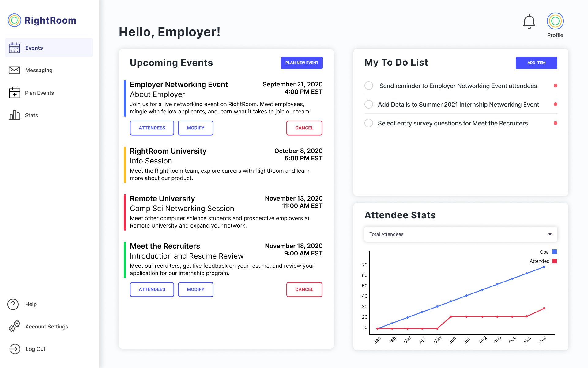Viewport: 588px width, 368px height.
Task: Open the Profile avatar icon
Action: [x=555, y=21]
